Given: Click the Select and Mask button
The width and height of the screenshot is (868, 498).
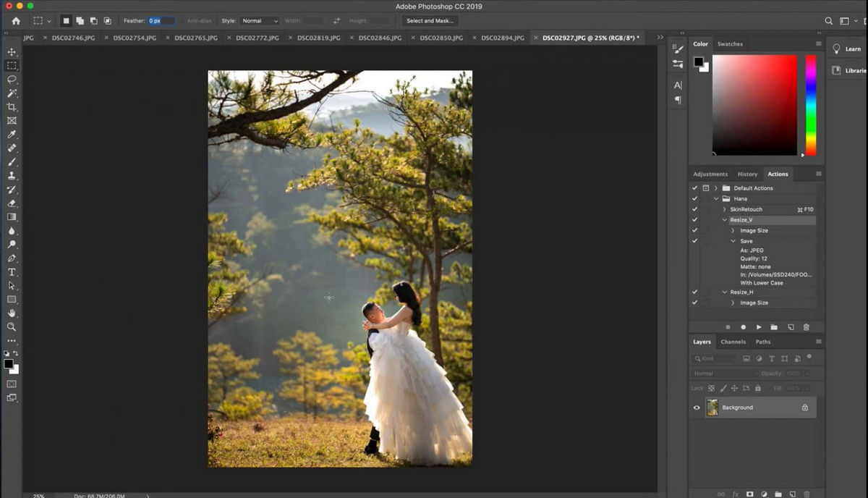Looking at the screenshot, I should pos(429,21).
